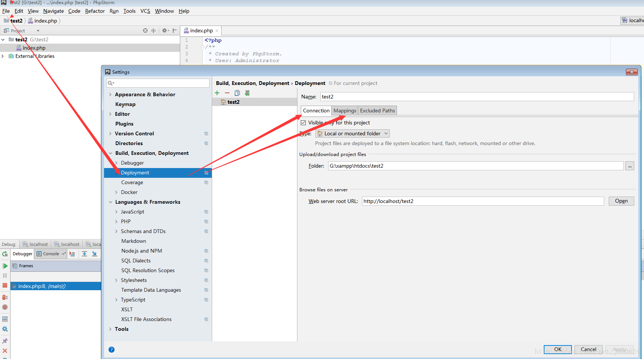Rerun the debug session icon
This screenshot has height=359, width=644.
click(x=5, y=254)
